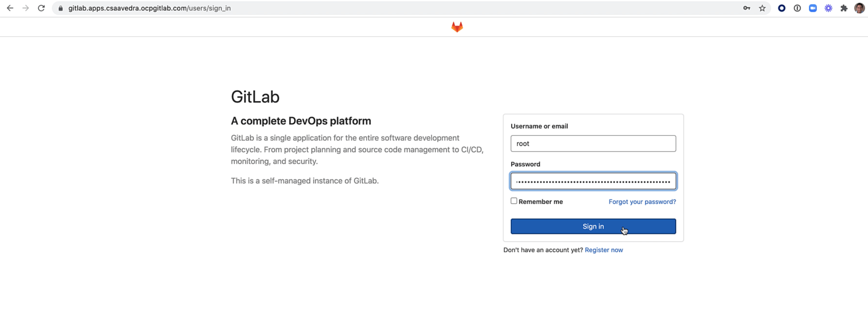
Task: Click "Don't have an account yet?" text
Action: point(543,250)
